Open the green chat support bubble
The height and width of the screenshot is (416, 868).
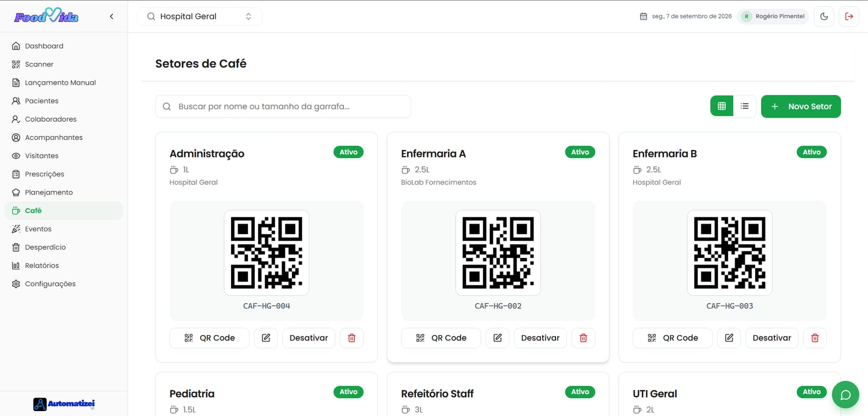845,395
